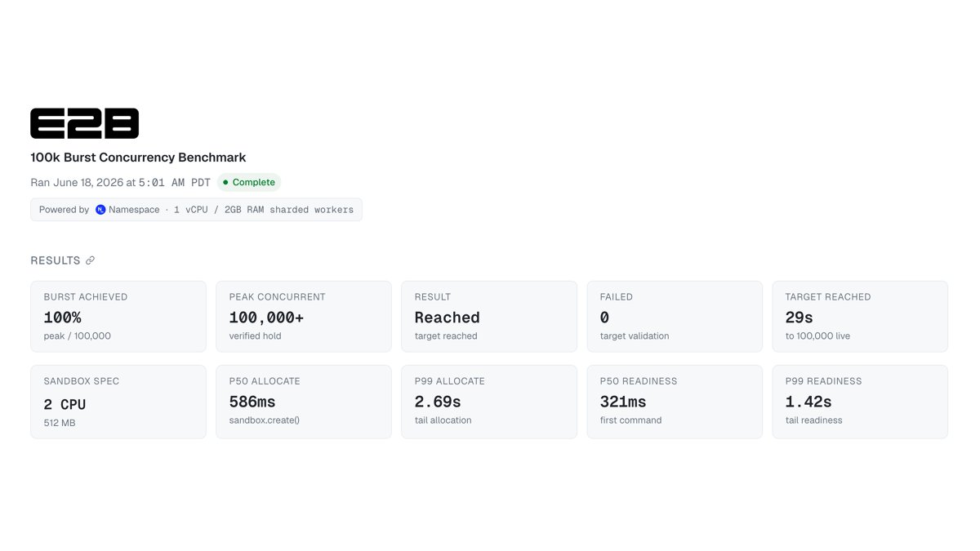Screen dimensions: 980x551
Task: Click the RESULTS section heading
Action: [56, 260]
